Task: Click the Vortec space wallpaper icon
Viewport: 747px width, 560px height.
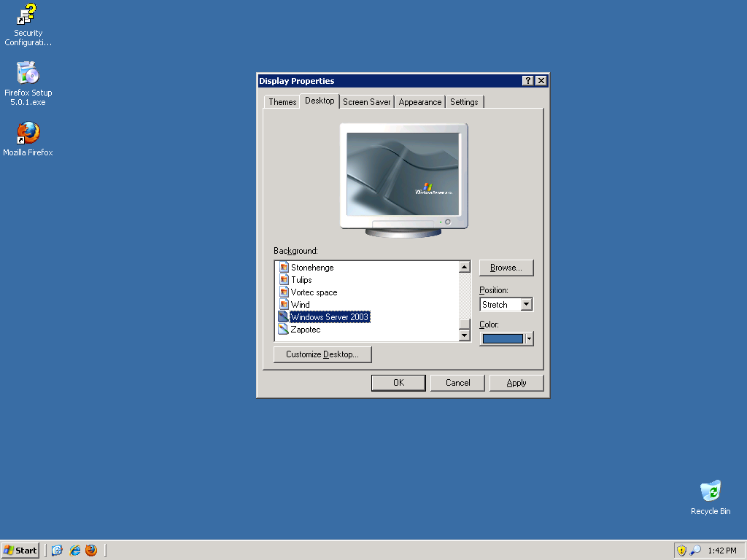Action: [x=284, y=292]
